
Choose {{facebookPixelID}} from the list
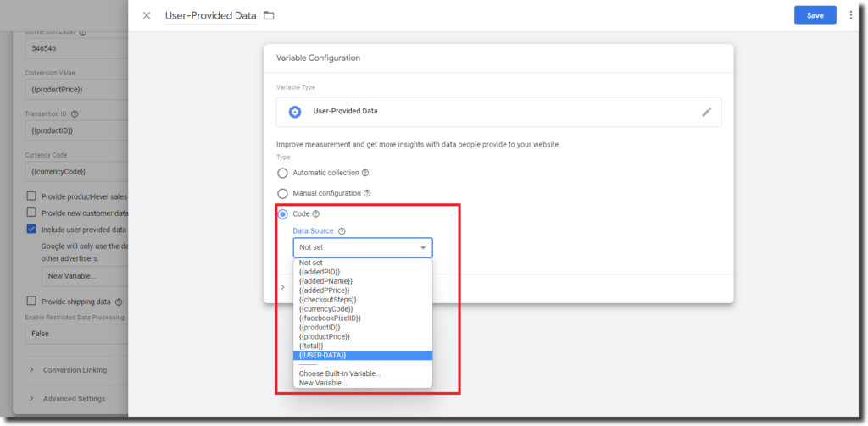point(363,318)
